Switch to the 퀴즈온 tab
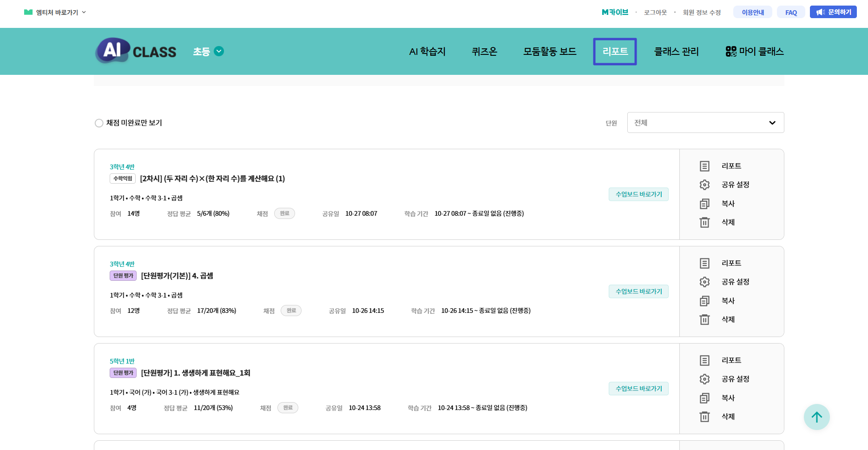This screenshot has height=450, width=868. tap(484, 52)
